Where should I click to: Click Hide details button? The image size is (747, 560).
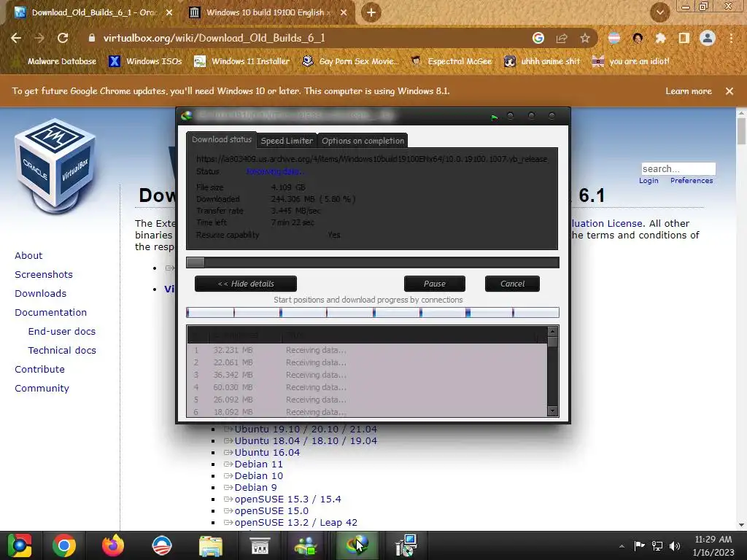coord(246,284)
